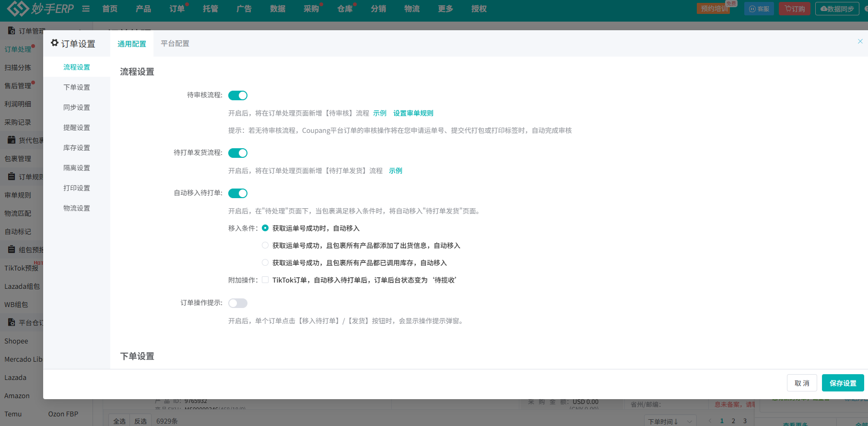Open 利润明细 in left sidebar
Image resolution: width=868 pixels, height=426 pixels.
18,104
